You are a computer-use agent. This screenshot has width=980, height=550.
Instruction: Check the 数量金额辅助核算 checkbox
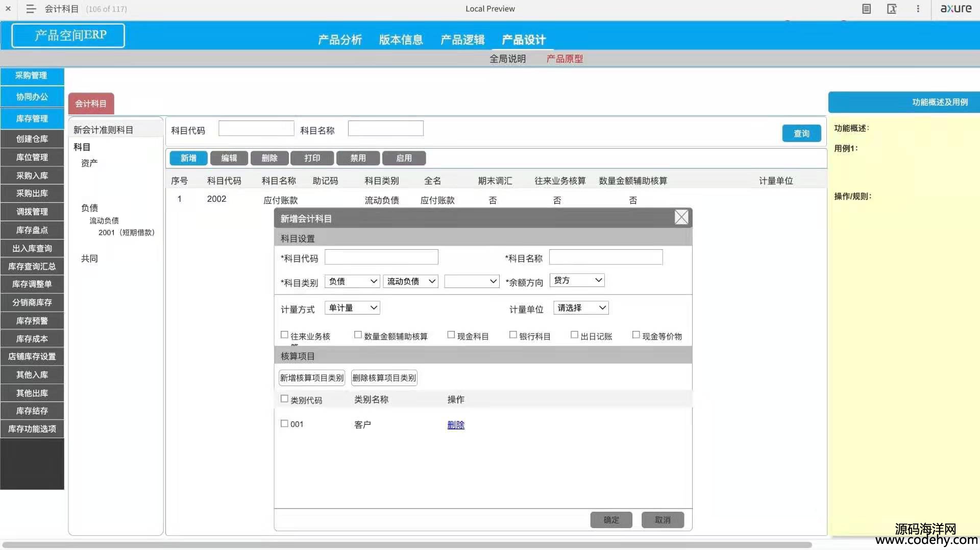click(x=358, y=335)
